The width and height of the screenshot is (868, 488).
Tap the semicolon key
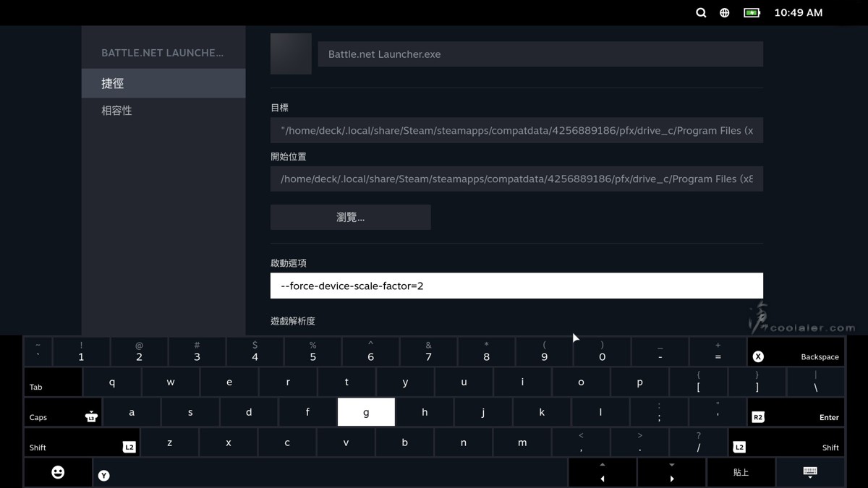coord(659,412)
